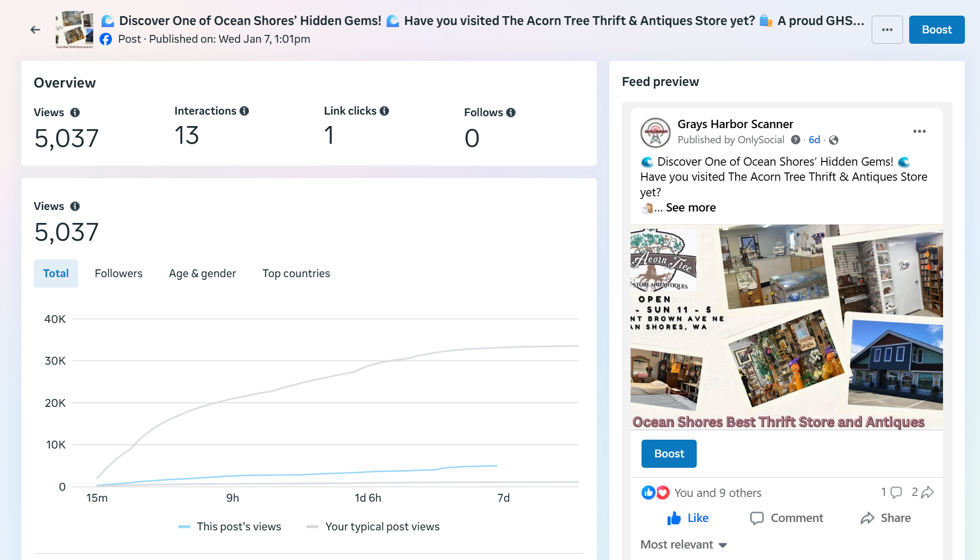Viewport: 980px width, 560px height.
Task: Click the Acorn Tree collage post image
Action: tap(786, 327)
